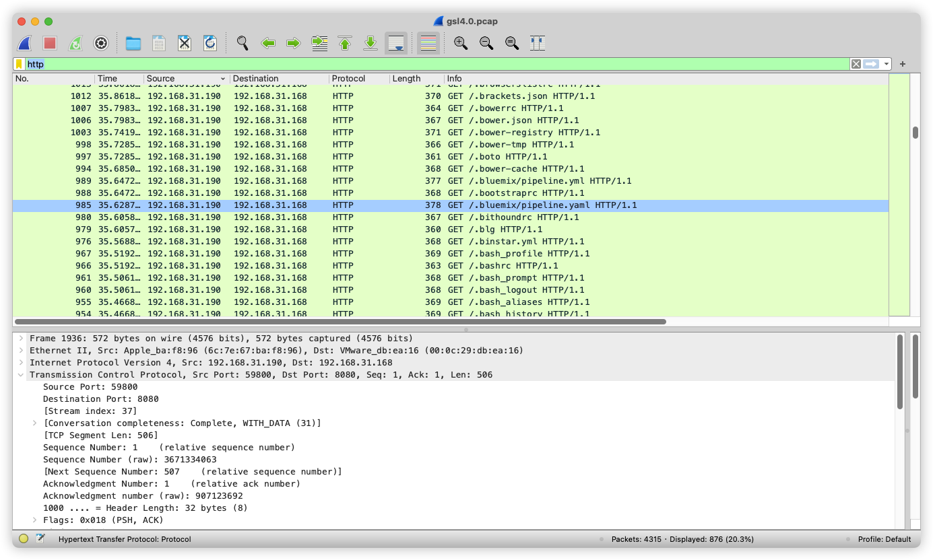Zoom in main window text
This screenshot has height=560, width=933.
(x=461, y=43)
